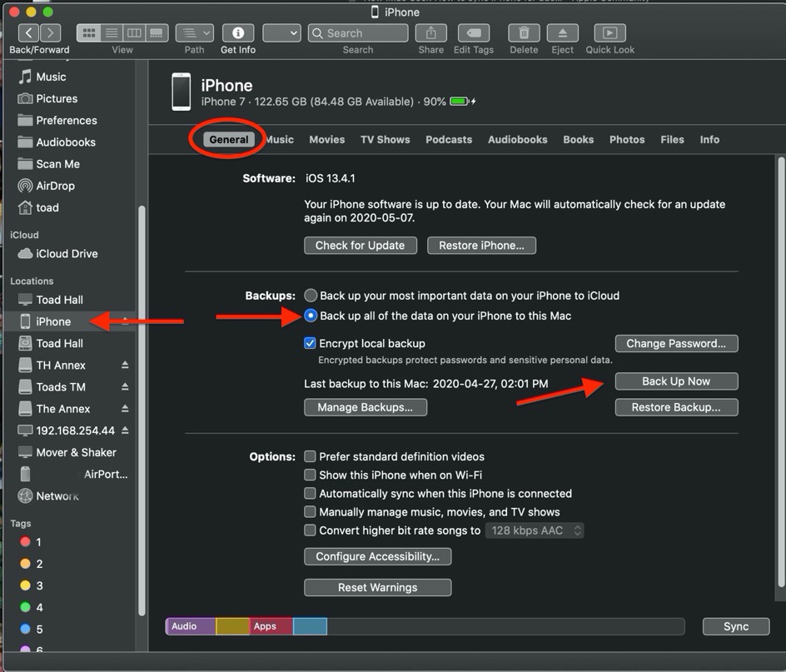Go back with the Back arrow

tap(28, 33)
